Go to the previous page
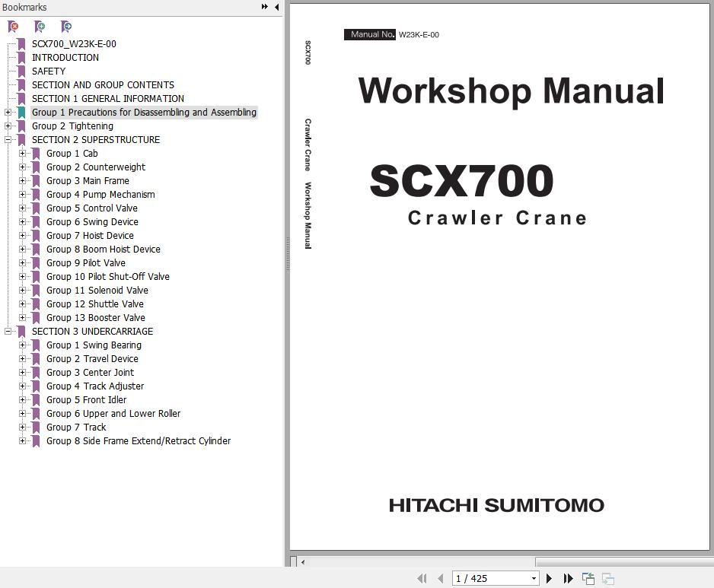714x588 pixels. (x=440, y=578)
